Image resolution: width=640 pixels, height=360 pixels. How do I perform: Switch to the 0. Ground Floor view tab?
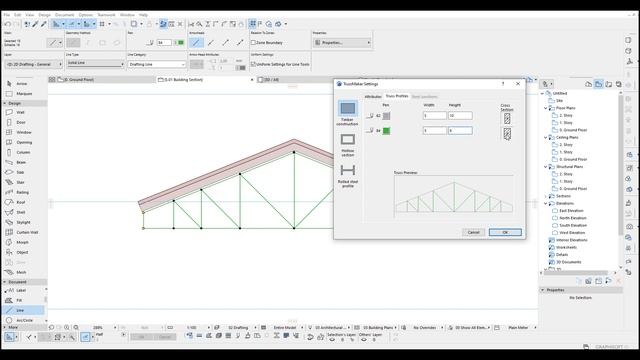(78, 80)
